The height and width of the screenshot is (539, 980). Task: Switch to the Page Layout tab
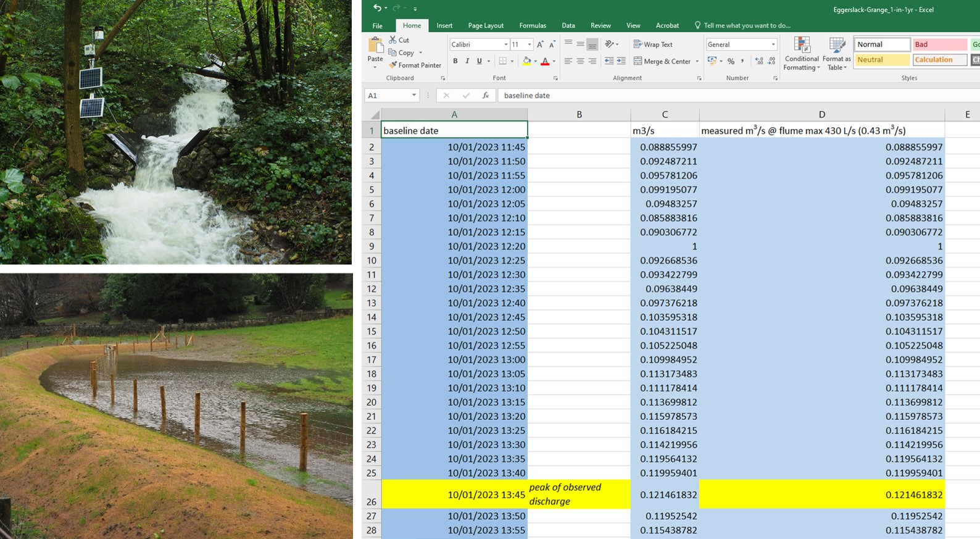pos(485,25)
